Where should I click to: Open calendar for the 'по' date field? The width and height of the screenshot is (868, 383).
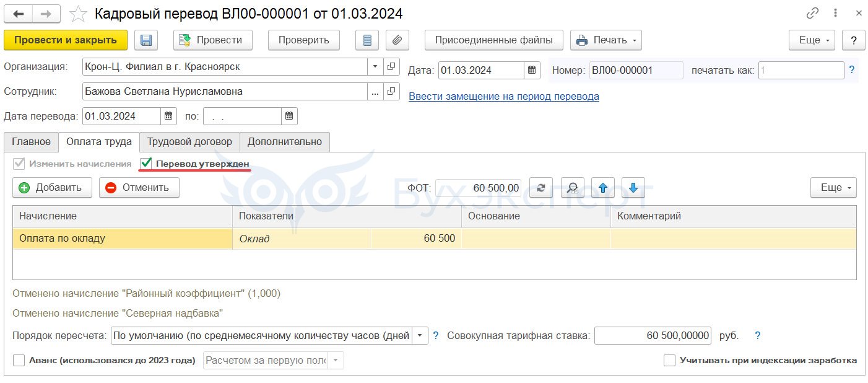[x=289, y=116]
